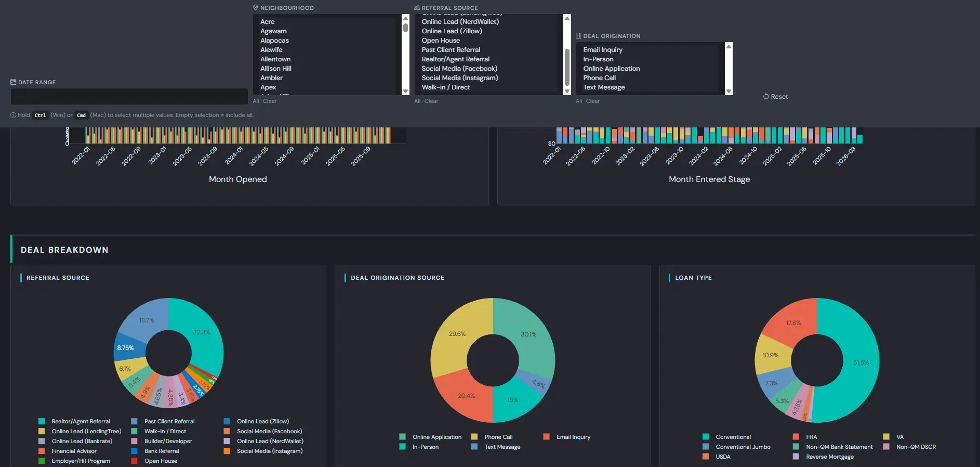This screenshot has height=467, width=980.
Task: Click the up arrow of Referral Source list scrollbar
Action: (567, 18)
